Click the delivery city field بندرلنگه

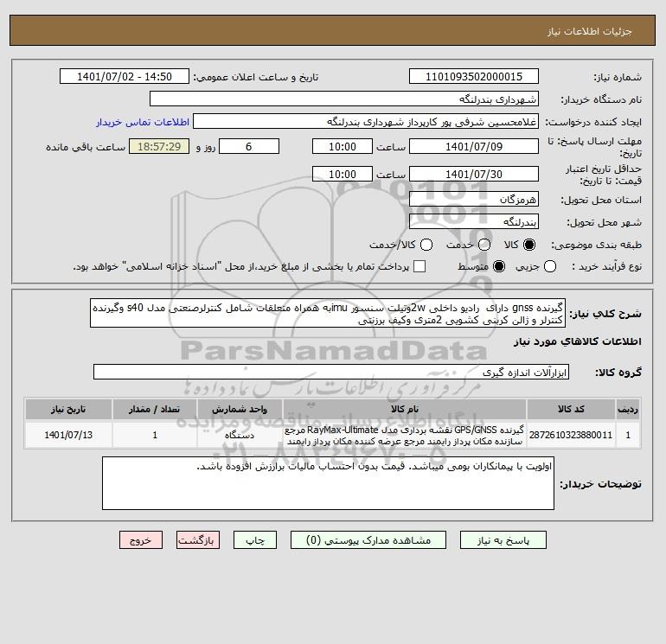tap(474, 221)
